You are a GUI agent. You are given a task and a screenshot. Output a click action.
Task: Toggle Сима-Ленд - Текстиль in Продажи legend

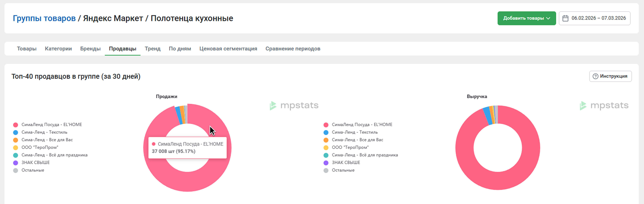click(x=44, y=132)
